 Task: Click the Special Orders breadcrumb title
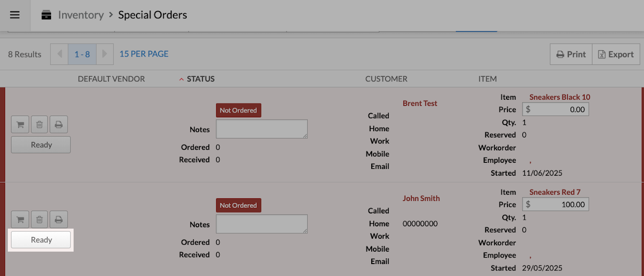coord(153,15)
